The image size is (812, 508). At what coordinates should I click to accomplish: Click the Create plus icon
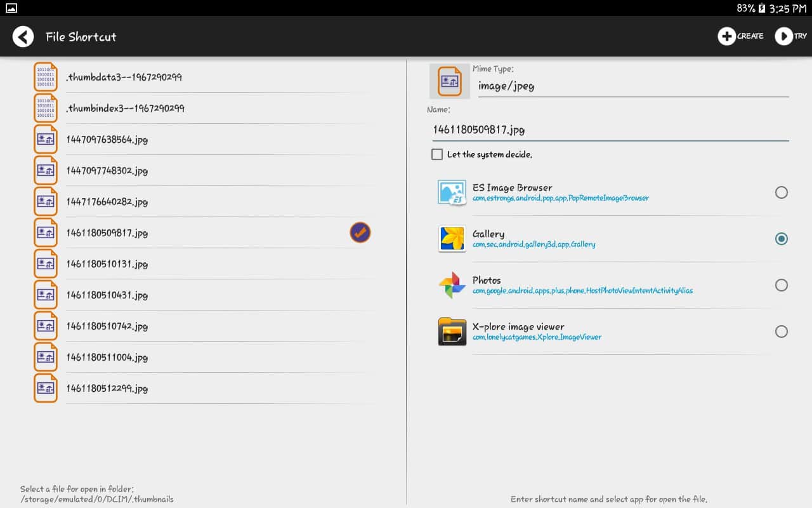click(726, 36)
